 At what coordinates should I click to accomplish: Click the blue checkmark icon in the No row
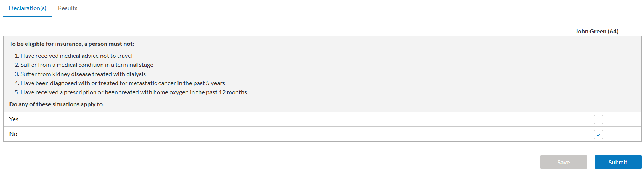pos(598,134)
